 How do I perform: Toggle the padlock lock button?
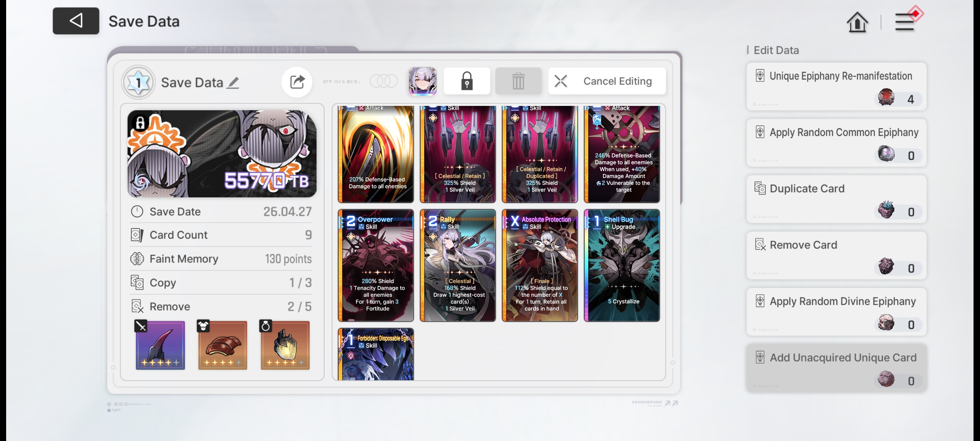coord(467,81)
